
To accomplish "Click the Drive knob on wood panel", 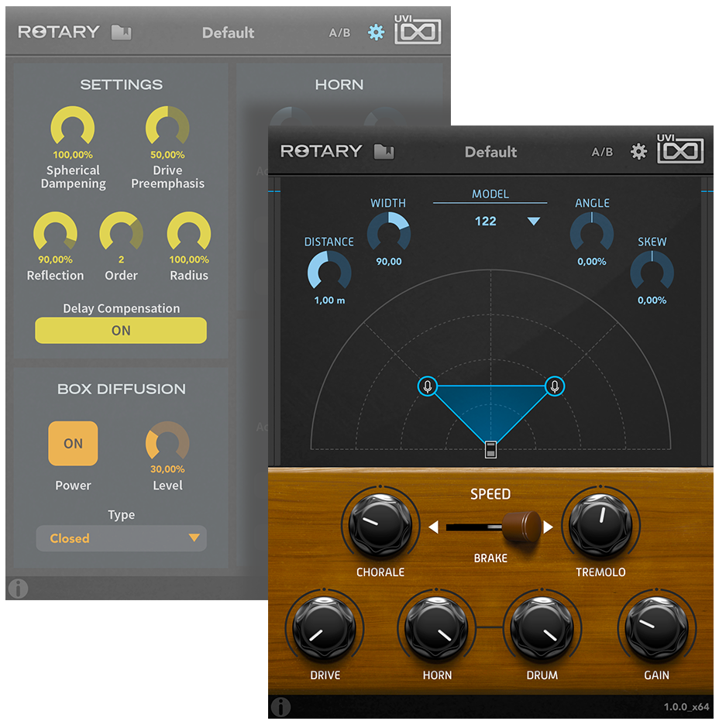I will pos(324,628).
